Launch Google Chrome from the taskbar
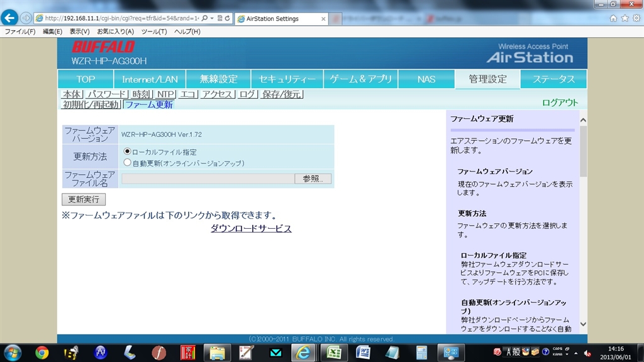The height and width of the screenshot is (362, 644). 42,353
